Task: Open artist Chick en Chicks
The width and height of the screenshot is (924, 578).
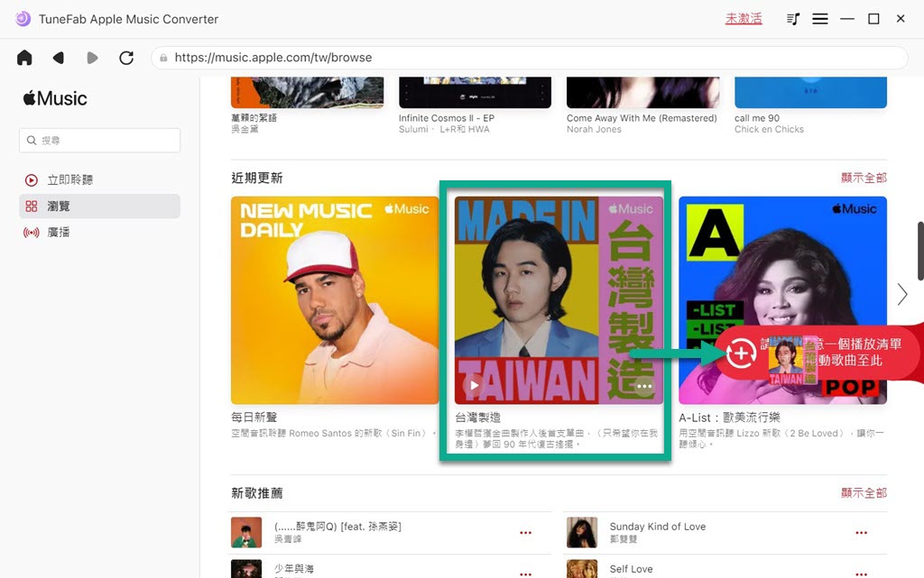Action: point(769,129)
